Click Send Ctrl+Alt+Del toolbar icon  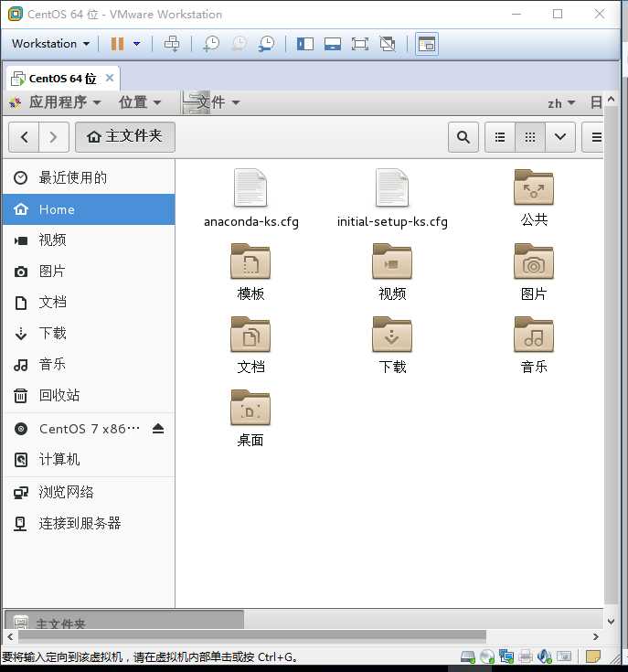(x=172, y=44)
